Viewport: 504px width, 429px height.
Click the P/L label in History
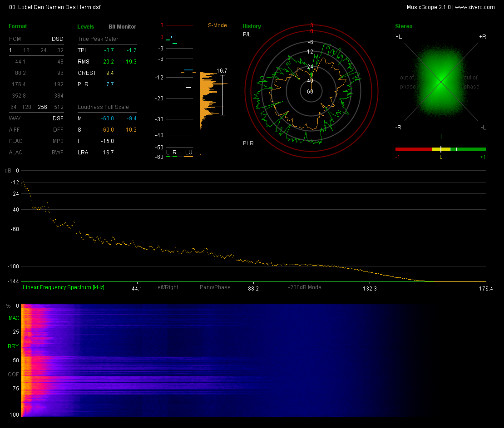tap(247, 35)
